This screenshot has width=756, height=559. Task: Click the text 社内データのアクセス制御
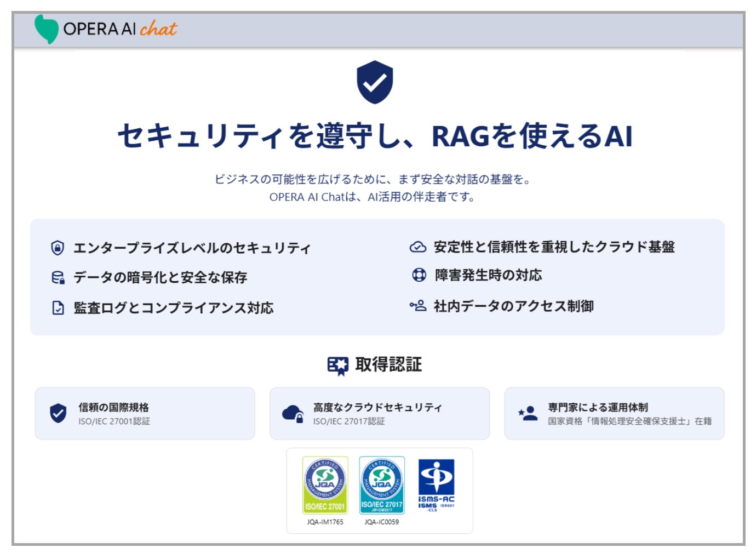(x=514, y=306)
